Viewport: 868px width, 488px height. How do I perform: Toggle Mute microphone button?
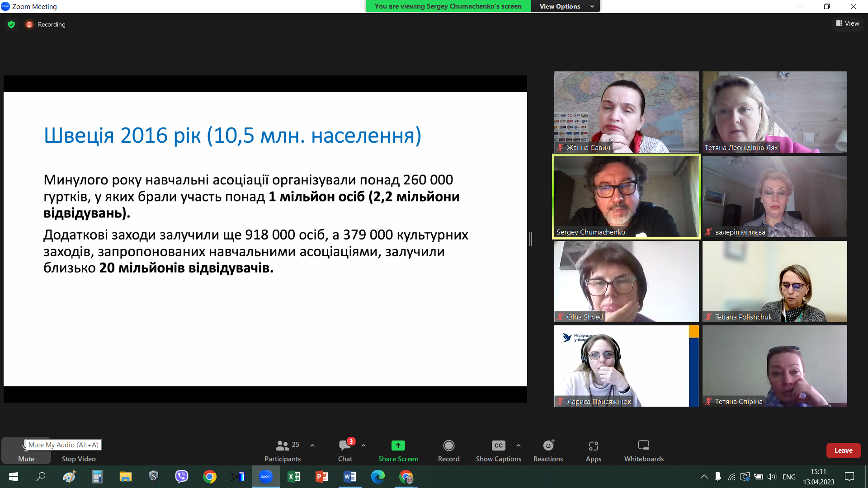click(26, 450)
